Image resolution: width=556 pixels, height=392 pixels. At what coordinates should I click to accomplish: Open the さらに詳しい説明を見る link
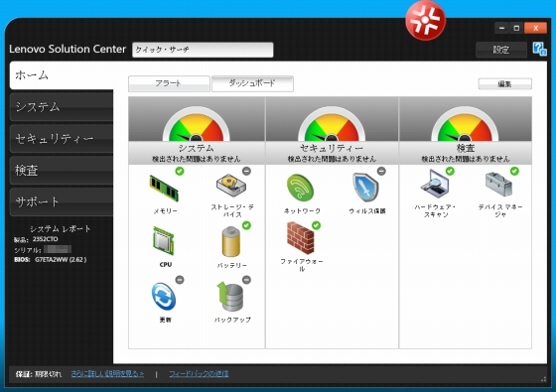click(107, 373)
